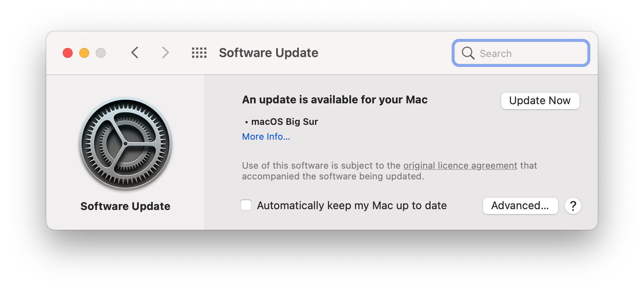Click the grey zoom window button
Image resolution: width=644 pixels, height=291 pixels.
coord(101,53)
